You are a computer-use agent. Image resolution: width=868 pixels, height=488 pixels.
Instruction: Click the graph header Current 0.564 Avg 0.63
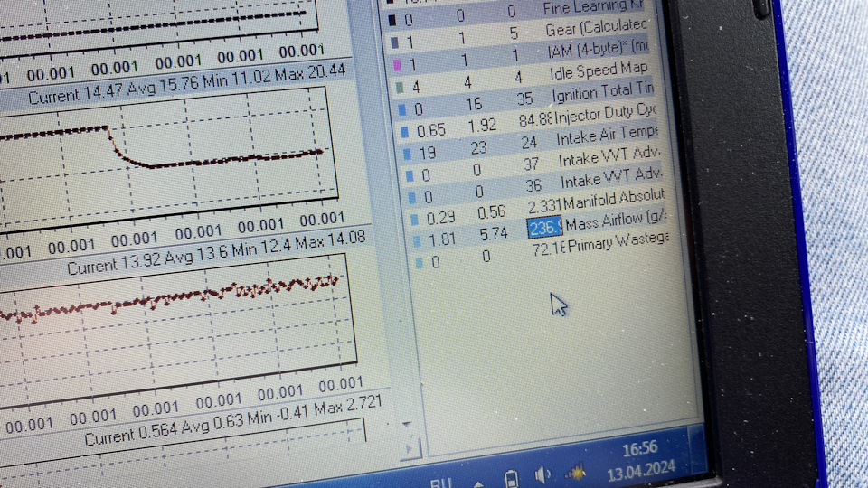point(232,420)
